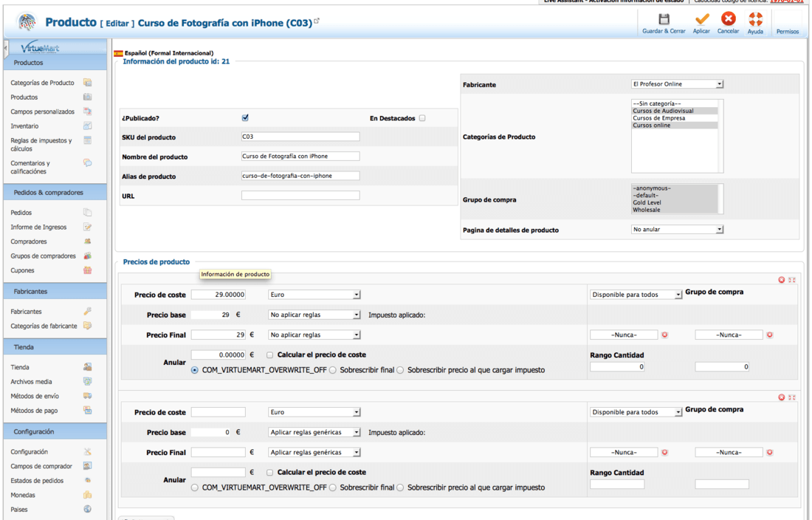This screenshot has width=812, height=520.
Task: Open first Disponible para todos dropdown
Action: coord(636,295)
